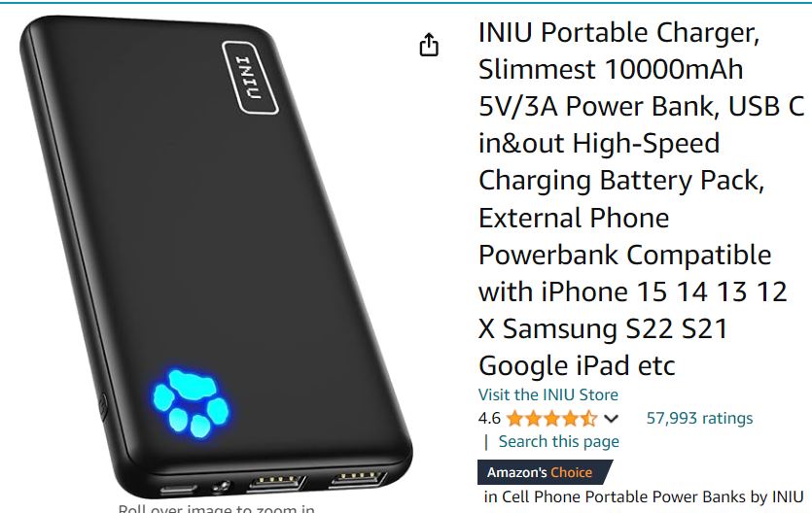Click the left USB-A port in the image

[x=277, y=482]
